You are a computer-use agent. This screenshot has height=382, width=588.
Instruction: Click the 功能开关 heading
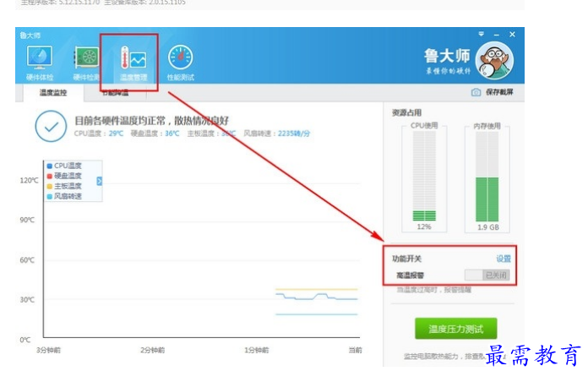[x=406, y=259]
